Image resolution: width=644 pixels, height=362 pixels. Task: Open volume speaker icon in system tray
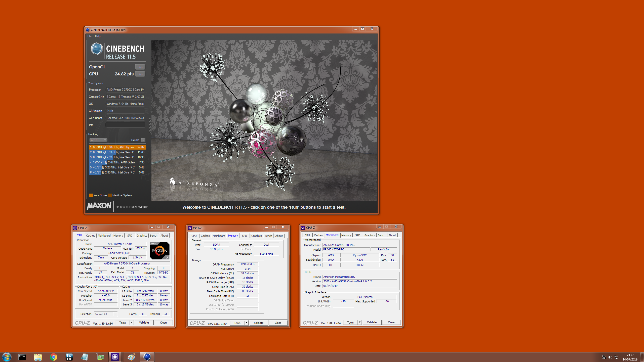(610, 357)
